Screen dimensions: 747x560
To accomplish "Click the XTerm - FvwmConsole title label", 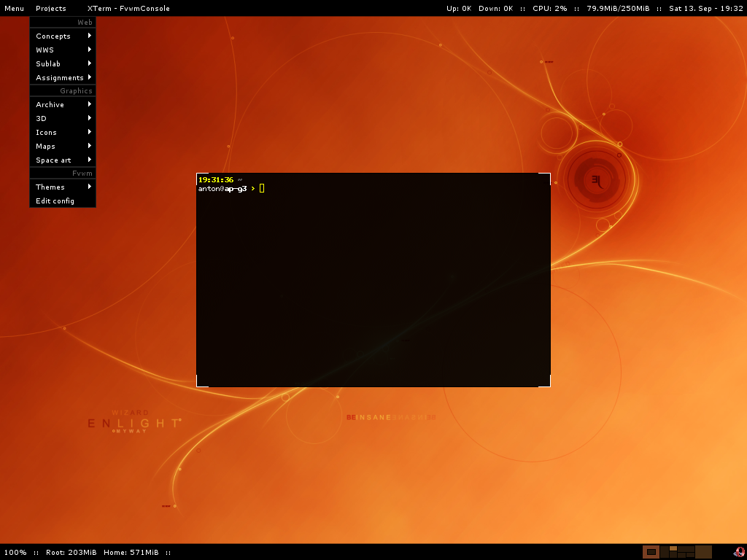I will click(x=128, y=9).
